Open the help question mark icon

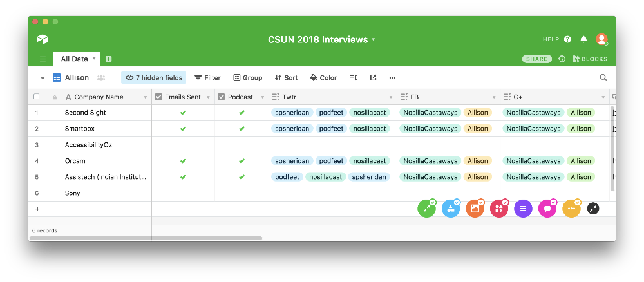(567, 39)
